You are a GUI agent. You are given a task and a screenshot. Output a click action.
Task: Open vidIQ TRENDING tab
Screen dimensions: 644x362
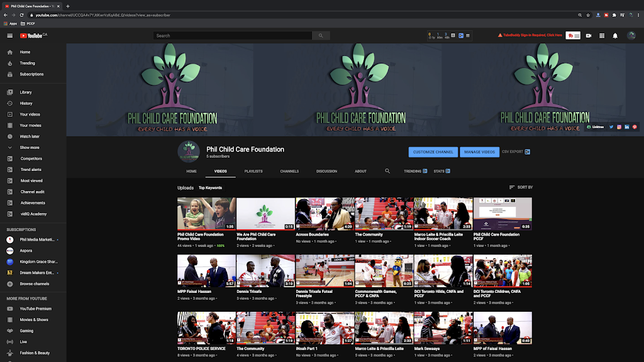(x=415, y=171)
